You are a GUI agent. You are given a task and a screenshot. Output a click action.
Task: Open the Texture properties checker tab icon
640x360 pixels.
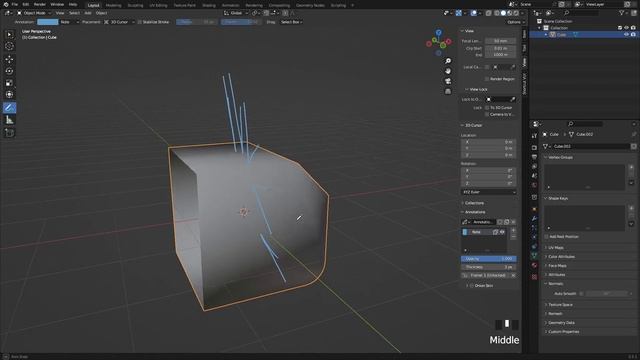[534, 277]
